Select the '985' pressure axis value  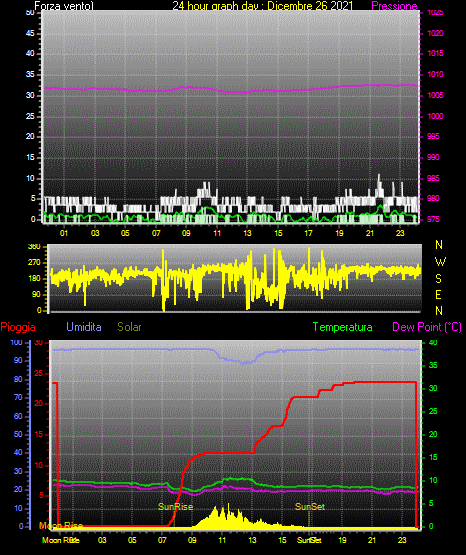433,178
